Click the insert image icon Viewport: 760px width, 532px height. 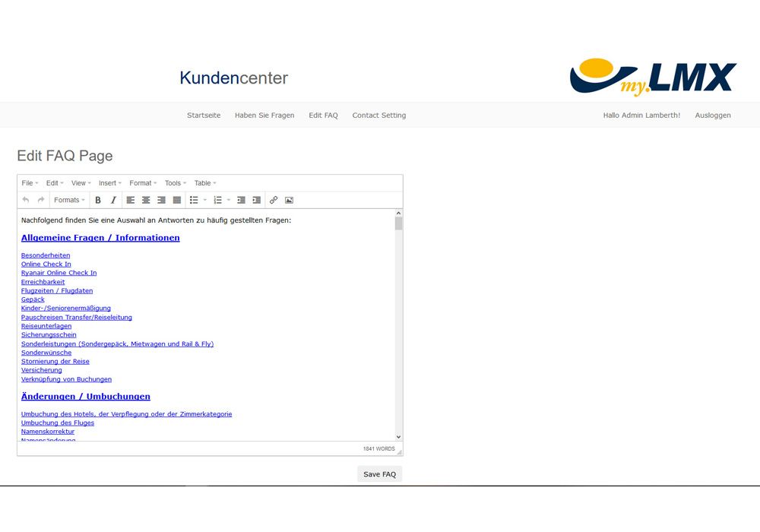[x=289, y=200]
